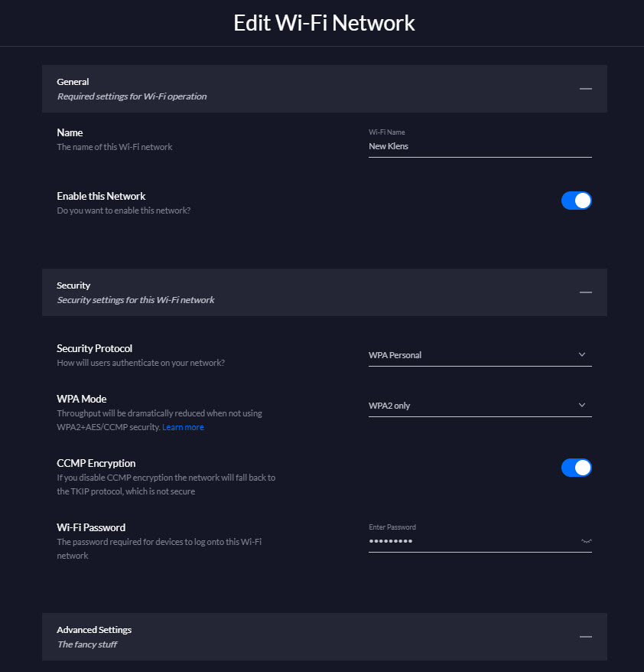644x672 pixels.
Task: Click the WPA Mode chevron arrow
Action: click(x=582, y=405)
